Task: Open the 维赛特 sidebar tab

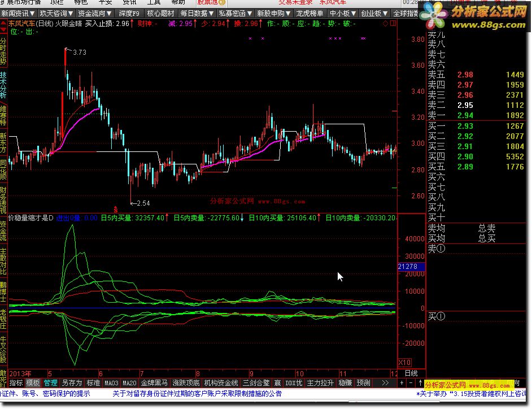Action: click(3, 115)
